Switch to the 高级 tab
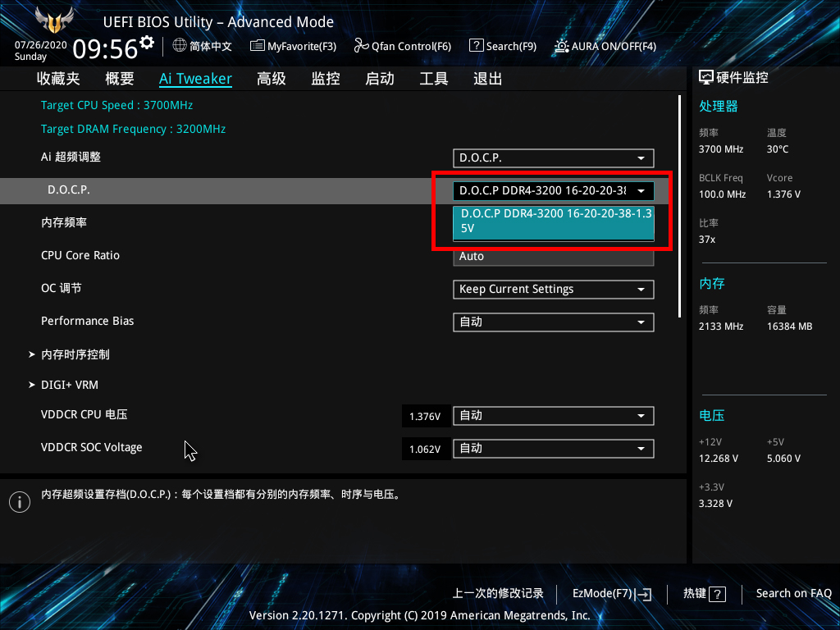This screenshot has height=630, width=840. pyautogui.click(x=271, y=79)
